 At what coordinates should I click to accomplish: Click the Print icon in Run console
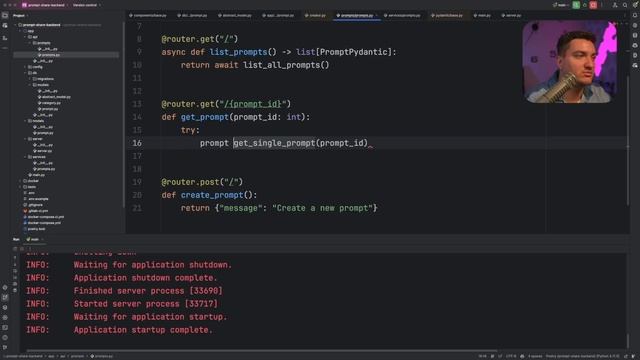click(x=15, y=284)
